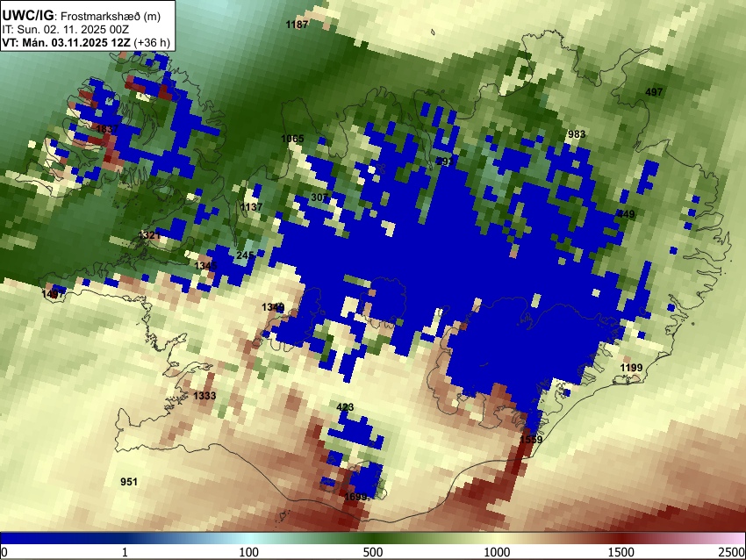Click the map value label 307
Image resolution: width=746 pixels, height=560 pixels.
319,197
